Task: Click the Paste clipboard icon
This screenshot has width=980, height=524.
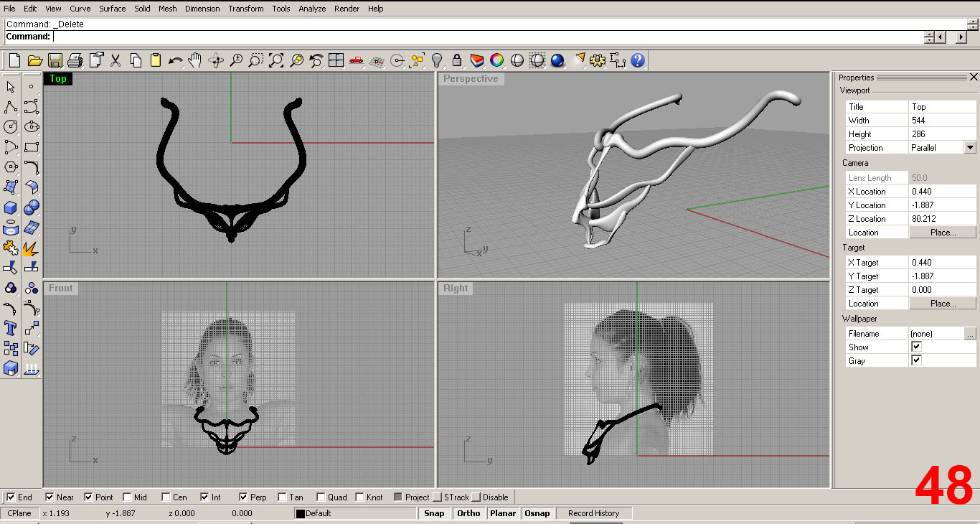Action: [155, 61]
